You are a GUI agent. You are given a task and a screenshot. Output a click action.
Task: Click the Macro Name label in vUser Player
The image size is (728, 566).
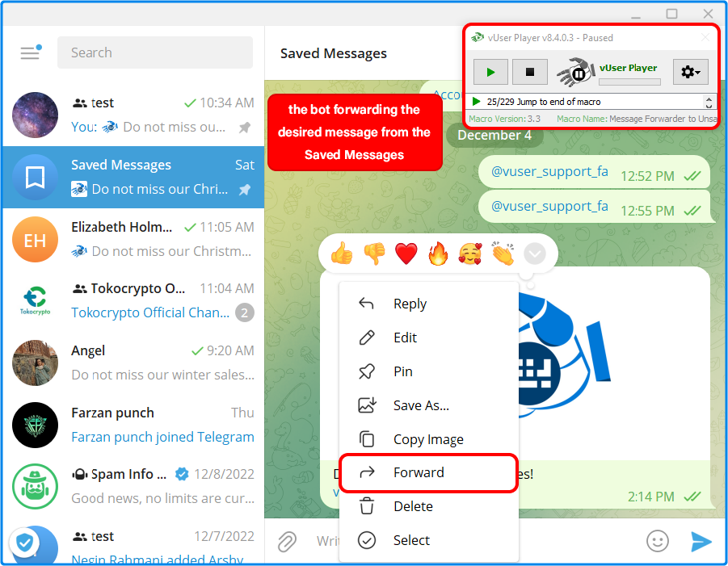(x=582, y=119)
